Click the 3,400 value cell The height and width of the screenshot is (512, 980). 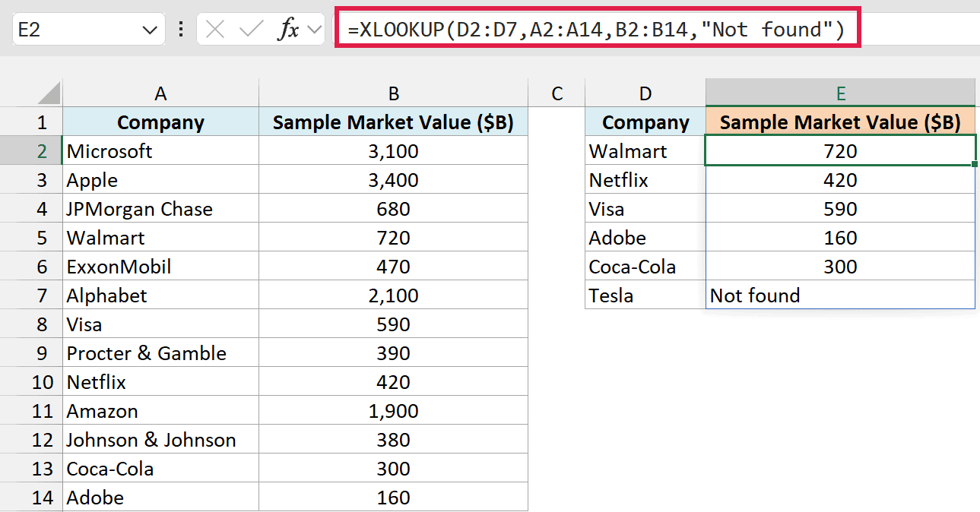393,180
